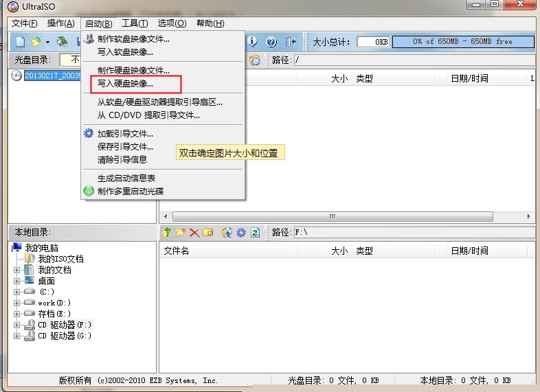Click the green refresh page icon

click(x=255, y=233)
